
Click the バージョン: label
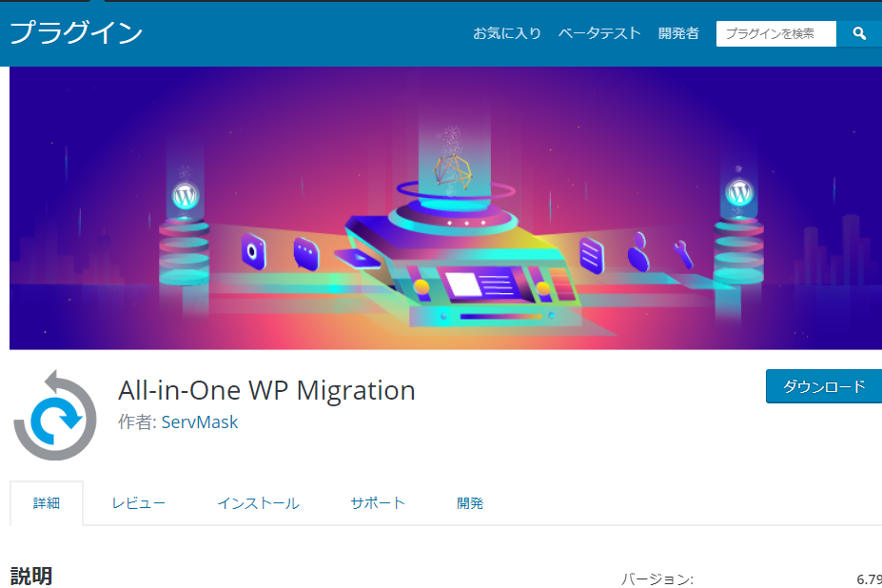coord(657,579)
